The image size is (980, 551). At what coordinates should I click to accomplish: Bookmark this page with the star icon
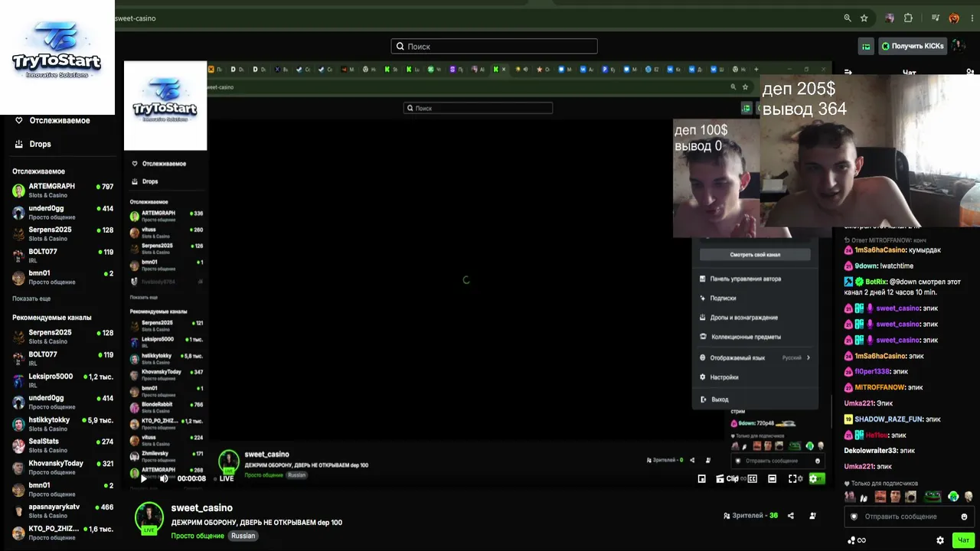coord(864,18)
